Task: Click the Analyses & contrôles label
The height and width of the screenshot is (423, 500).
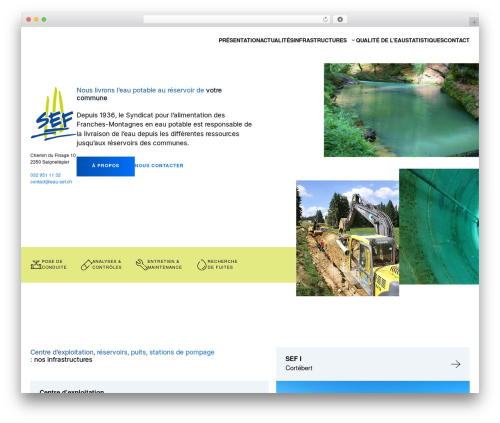Action: 107,264
